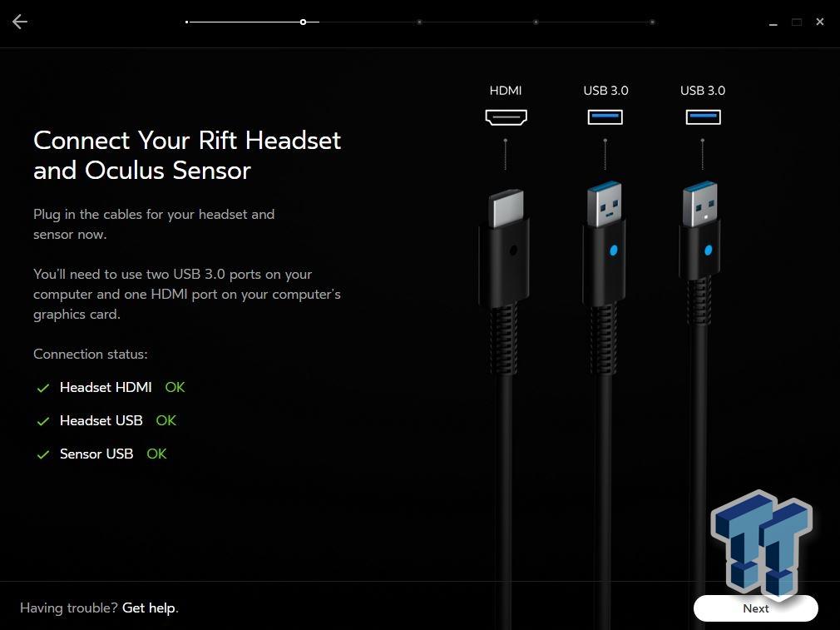Click the middle USB 3.0 port icon
Screen dimensions: 840x630
[605, 117]
